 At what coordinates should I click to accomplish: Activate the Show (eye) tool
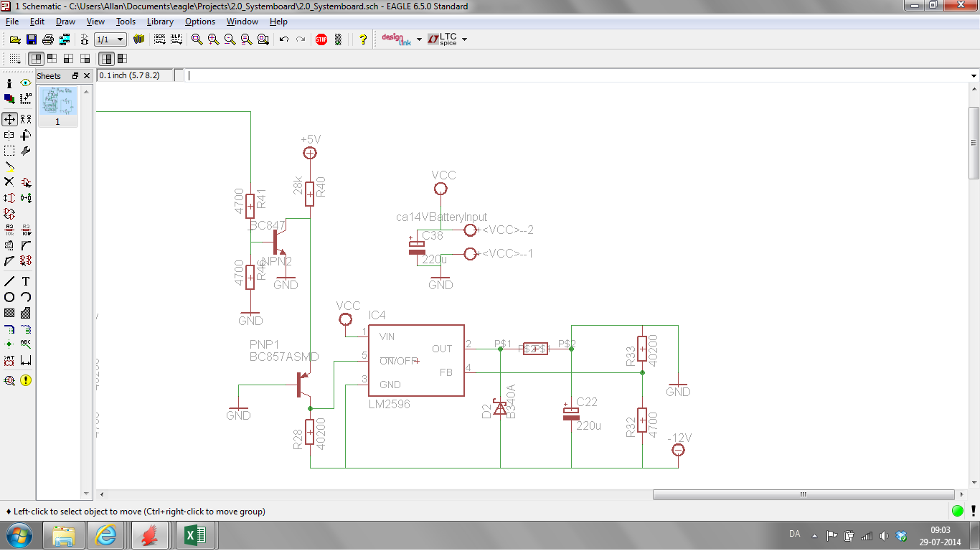(26, 83)
